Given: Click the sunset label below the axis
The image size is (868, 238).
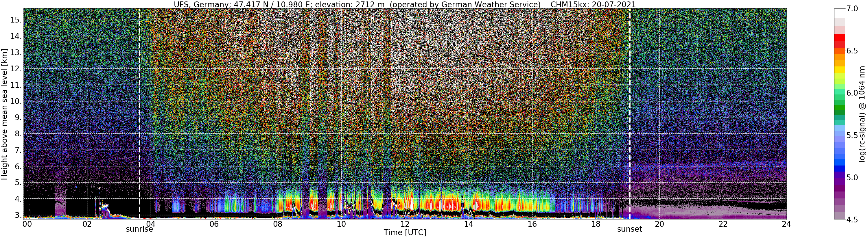Looking at the screenshot, I should click(630, 229).
